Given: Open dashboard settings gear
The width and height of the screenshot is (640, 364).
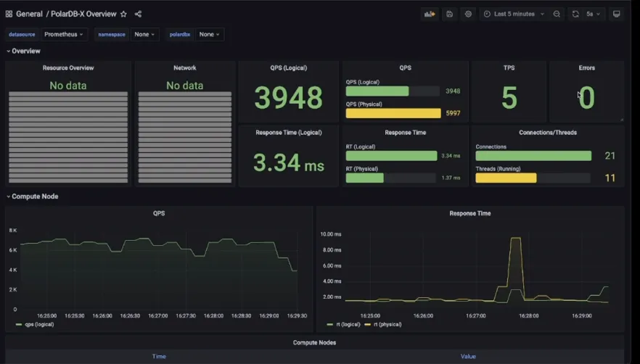Looking at the screenshot, I should [468, 14].
